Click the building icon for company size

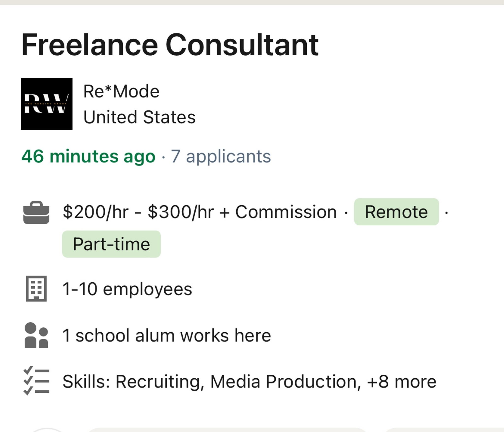point(36,289)
